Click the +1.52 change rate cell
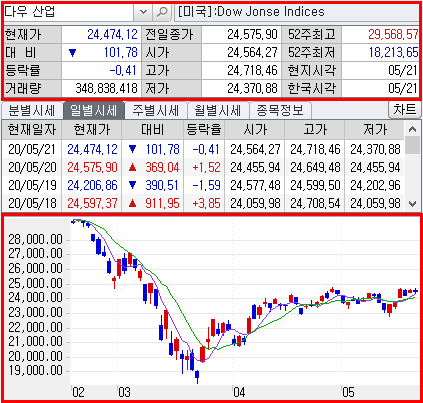The image size is (423, 403). [x=206, y=167]
